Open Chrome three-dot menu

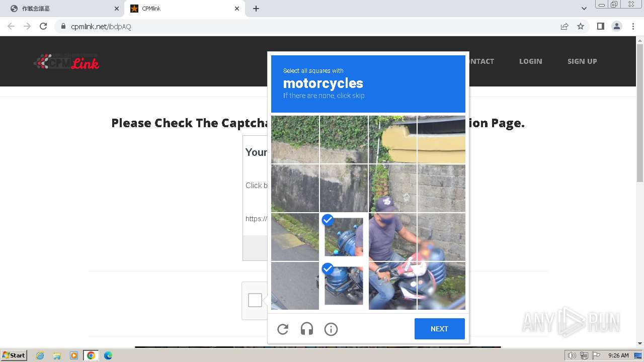coord(633,26)
